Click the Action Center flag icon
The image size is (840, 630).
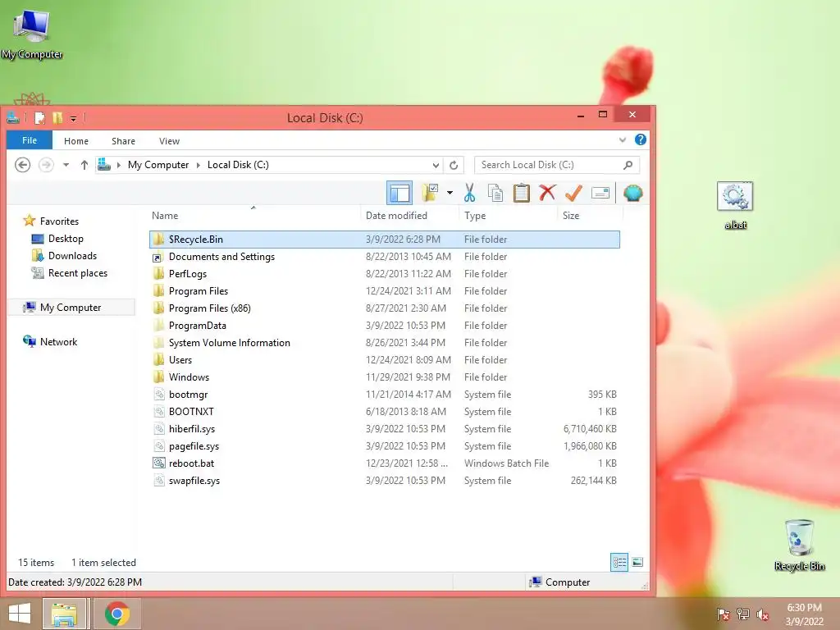[723, 614]
